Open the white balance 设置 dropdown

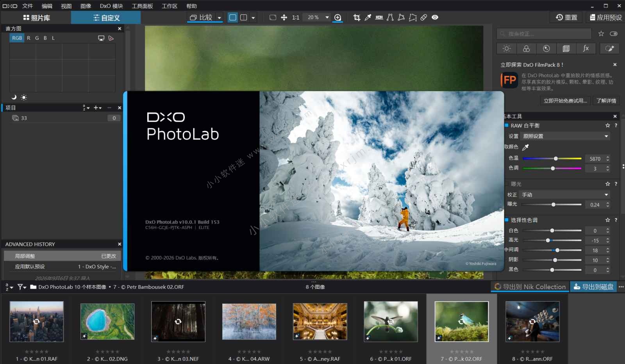coord(565,136)
